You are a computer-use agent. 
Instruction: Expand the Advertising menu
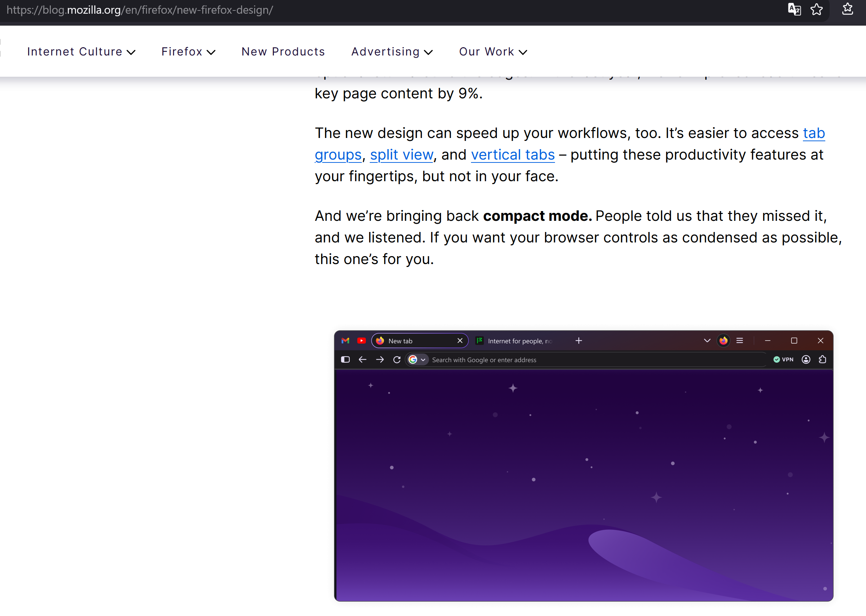[392, 52]
